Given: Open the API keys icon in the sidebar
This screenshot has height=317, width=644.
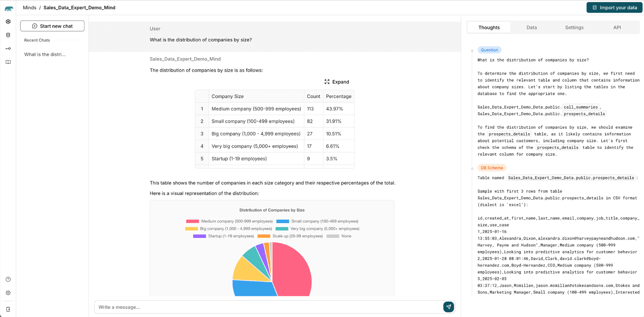Looking at the screenshot, I should click(x=8, y=48).
